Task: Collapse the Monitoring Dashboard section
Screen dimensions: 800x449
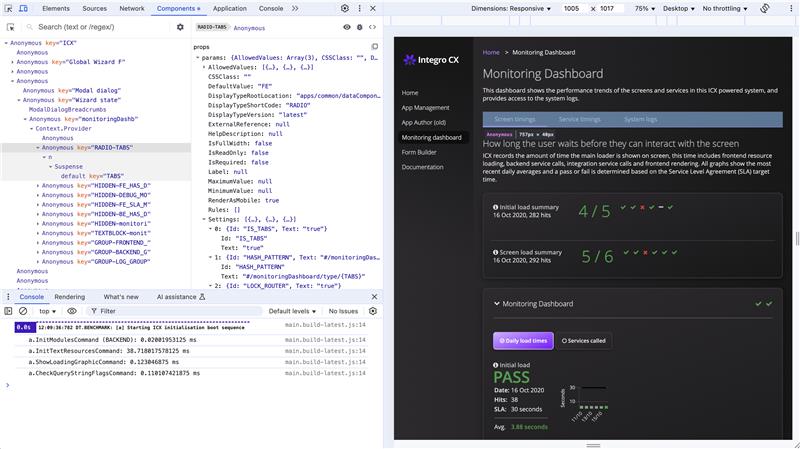Action: click(494, 303)
